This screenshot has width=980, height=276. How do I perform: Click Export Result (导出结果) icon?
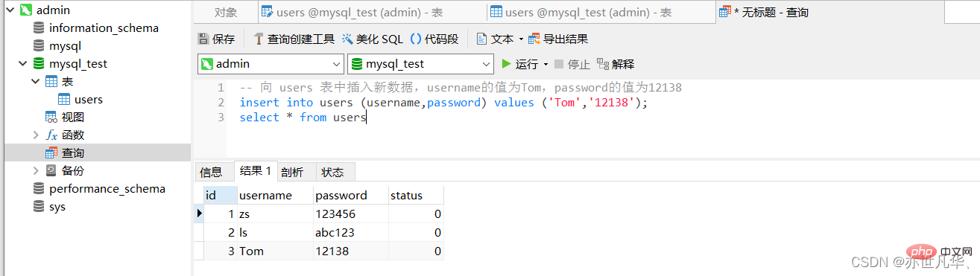click(534, 39)
